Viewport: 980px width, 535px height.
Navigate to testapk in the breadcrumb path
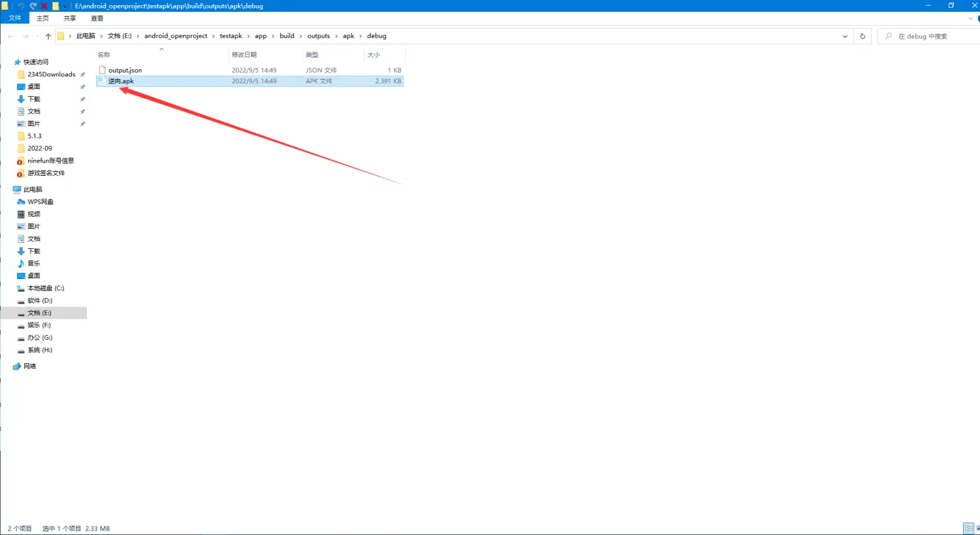231,36
